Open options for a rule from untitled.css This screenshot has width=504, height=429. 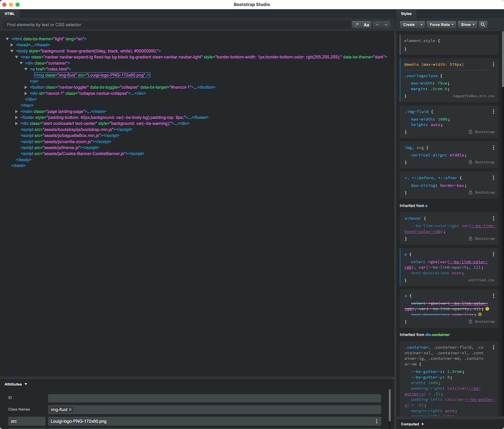(x=493, y=254)
